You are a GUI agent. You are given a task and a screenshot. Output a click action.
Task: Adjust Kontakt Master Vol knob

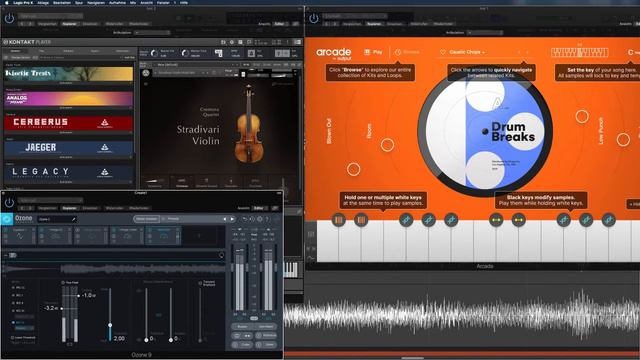154,53
